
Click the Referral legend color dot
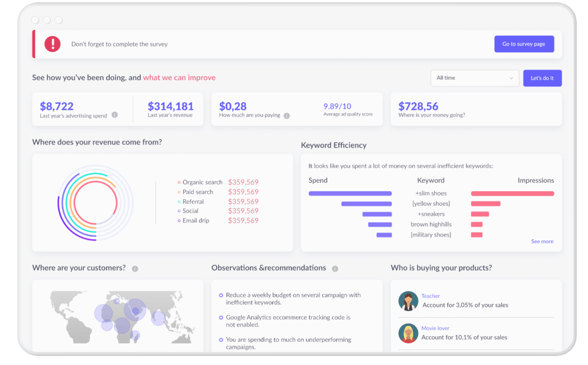coord(179,201)
